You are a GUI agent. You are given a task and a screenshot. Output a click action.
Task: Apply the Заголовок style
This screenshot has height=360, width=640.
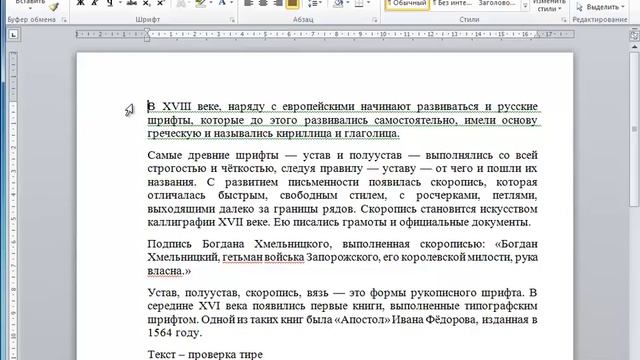pos(497,3)
